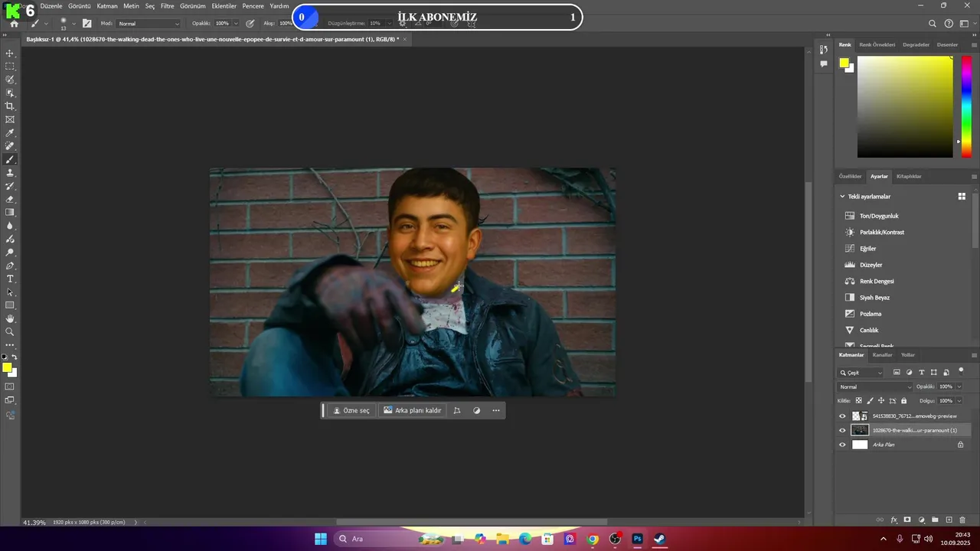The image size is (980, 551).
Task: Click the Arka planı kaldır button
Action: [x=412, y=410]
